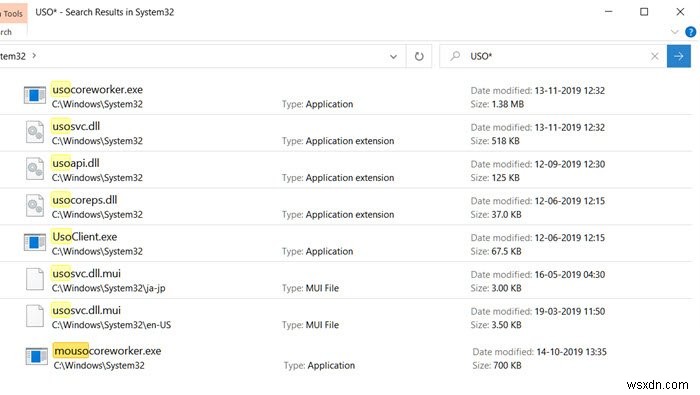Image resolution: width=700 pixels, height=395 pixels.
Task: Select the usosvc.dll file name
Action: (x=76, y=126)
